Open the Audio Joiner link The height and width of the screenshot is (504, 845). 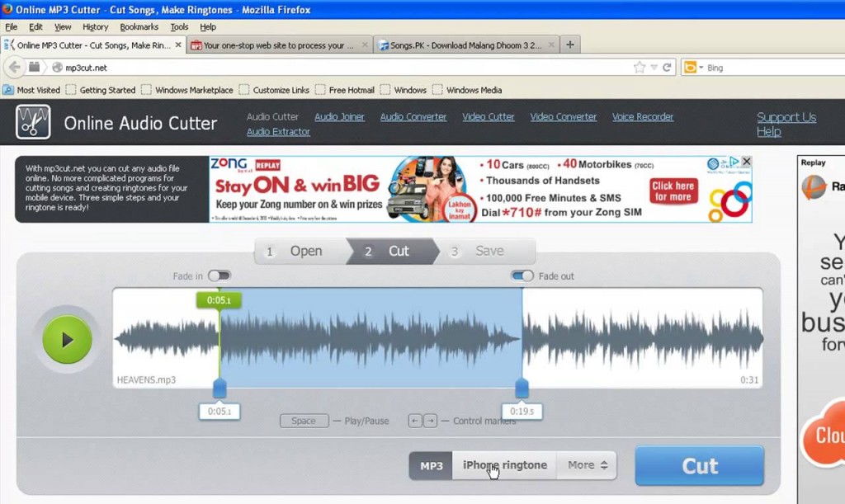tap(339, 116)
